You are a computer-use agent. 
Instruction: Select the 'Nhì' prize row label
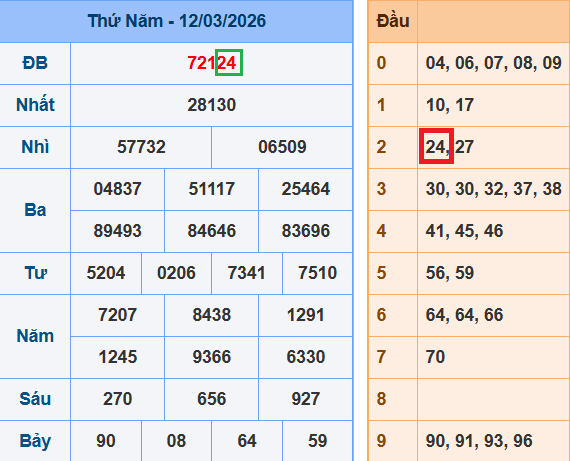point(35,147)
